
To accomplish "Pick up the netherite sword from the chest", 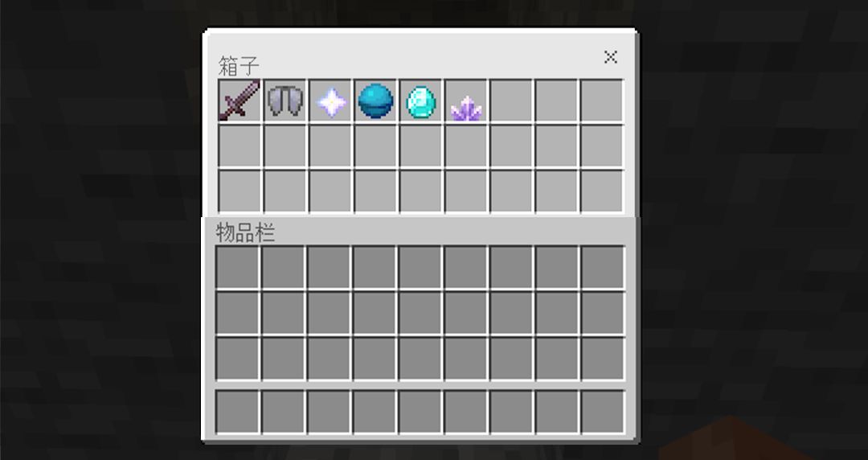I will [240, 101].
